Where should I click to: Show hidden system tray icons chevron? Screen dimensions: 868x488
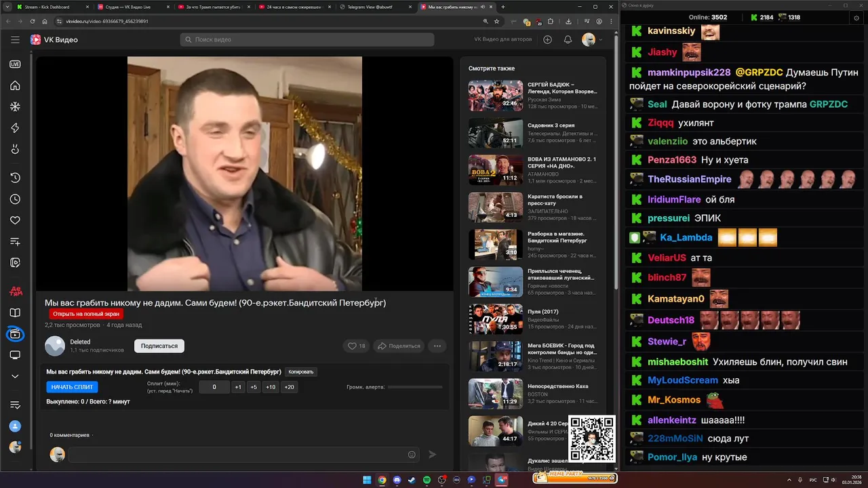click(x=790, y=480)
